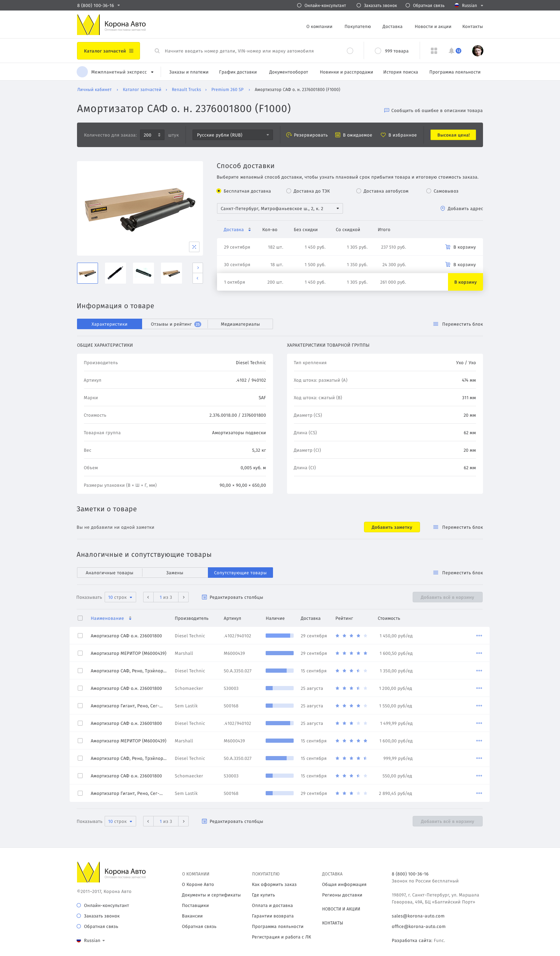
Task: Expand product image fullscreen icon
Action: coord(194,247)
